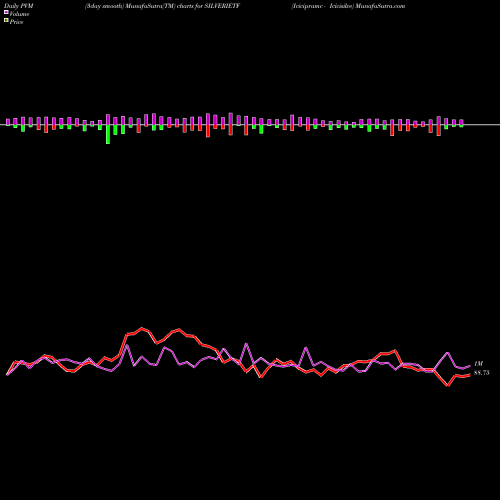Click the 'Volume' legend label
This screenshot has width=500, height=500.
(x=19, y=14)
